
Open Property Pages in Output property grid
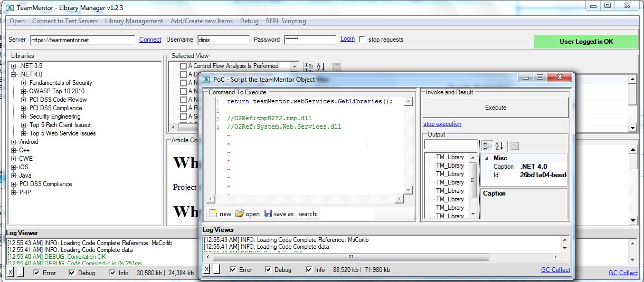point(515,145)
